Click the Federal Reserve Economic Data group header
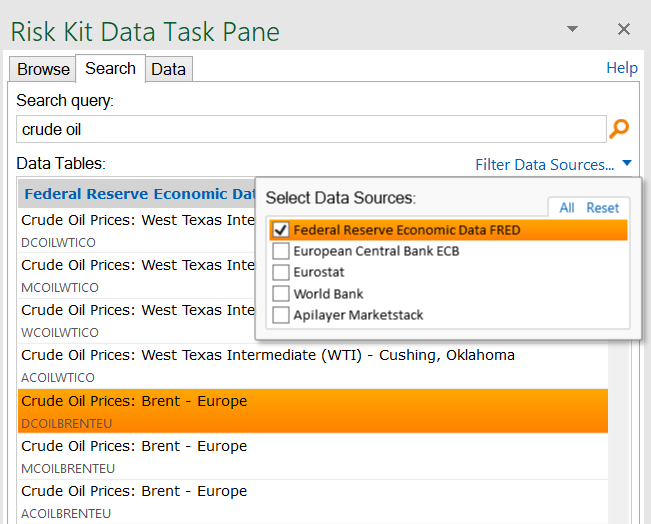This screenshot has width=651, height=524. [137, 194]
